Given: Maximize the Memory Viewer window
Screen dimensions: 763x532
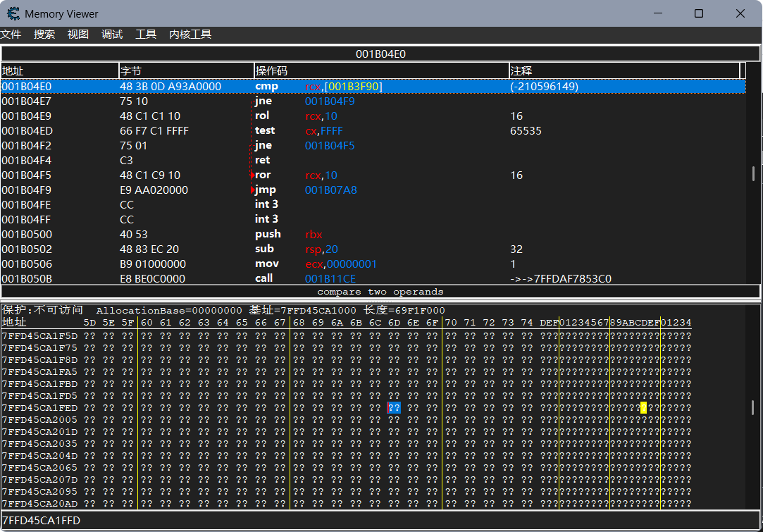Looking at the screenshot, I should pos(698,13).
